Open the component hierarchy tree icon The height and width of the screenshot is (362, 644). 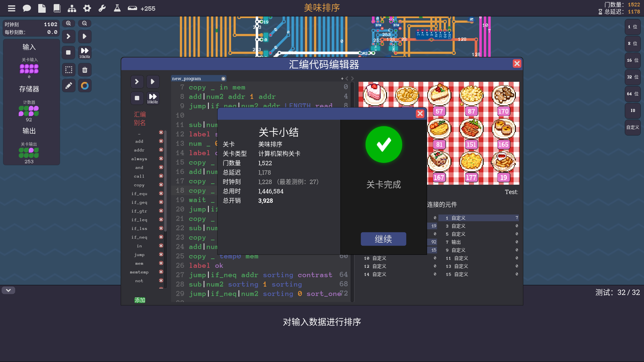pyautogui.click(x=72, y=8)
